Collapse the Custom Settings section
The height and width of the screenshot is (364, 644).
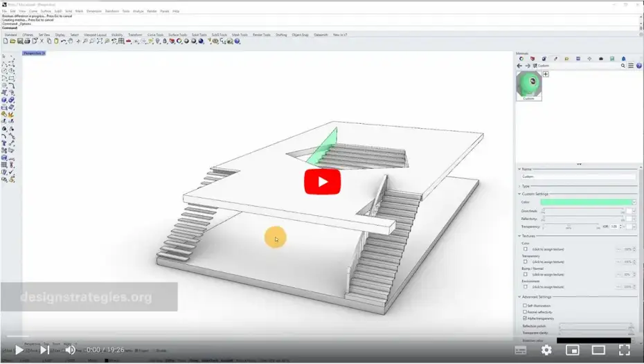coord(519,194)
